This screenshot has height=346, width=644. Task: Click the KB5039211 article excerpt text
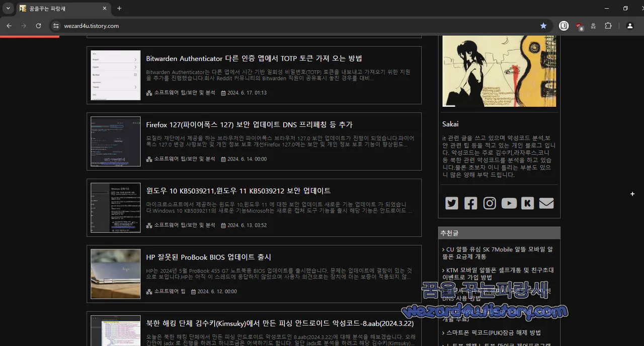point(279,207)
